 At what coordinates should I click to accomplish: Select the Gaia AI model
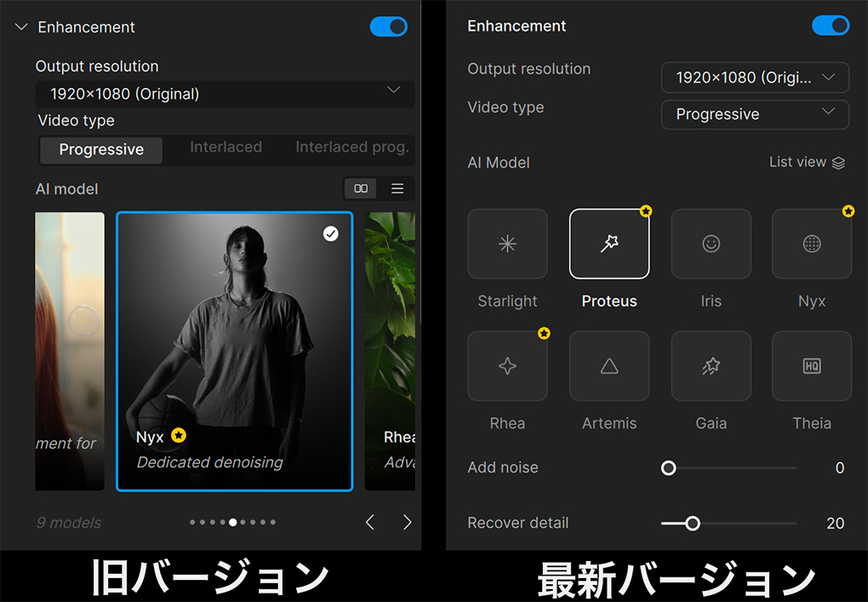[x=711, y=366]
